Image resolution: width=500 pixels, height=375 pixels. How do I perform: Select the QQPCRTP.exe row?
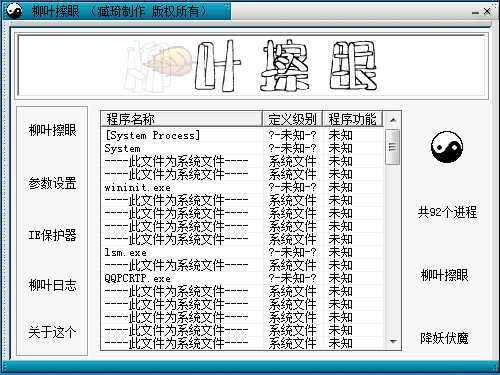[x=242, y=278]
